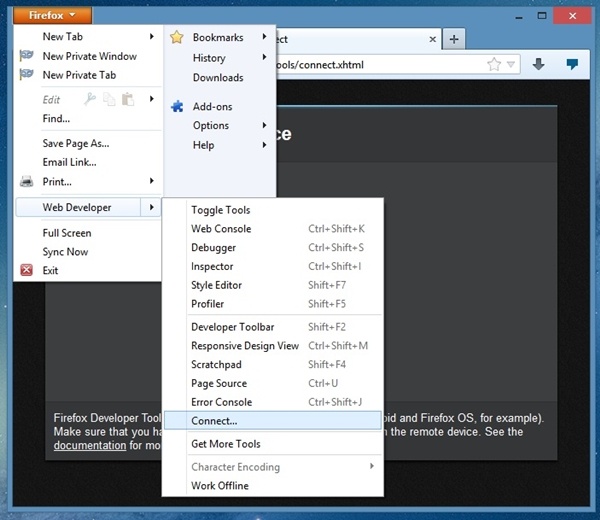Click the New Private Window mask icon
Viewport: 600px width, 520px height.
coord(27,56)
